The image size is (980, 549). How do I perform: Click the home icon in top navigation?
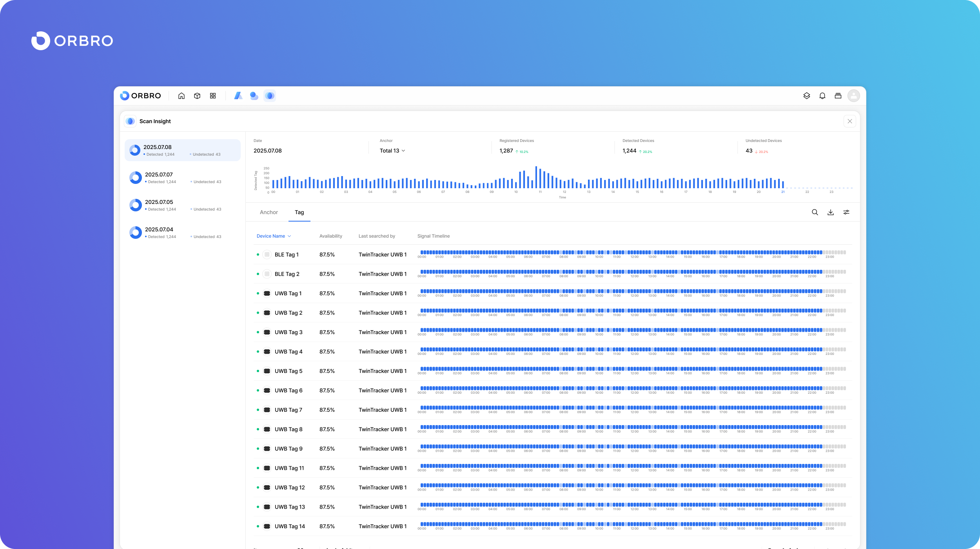[x=181, y=96]
